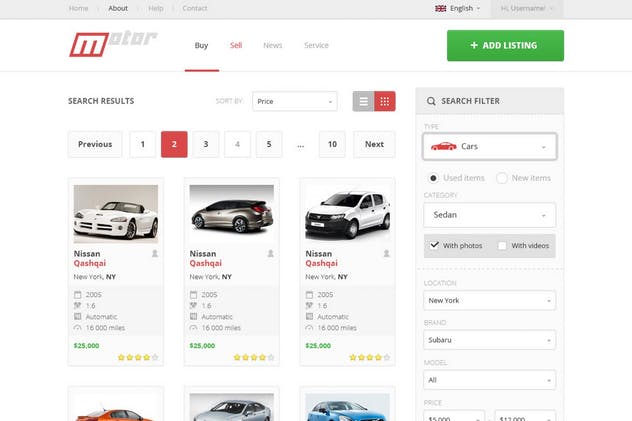
Task: Click the Motor logo
Action: [113, 44]
